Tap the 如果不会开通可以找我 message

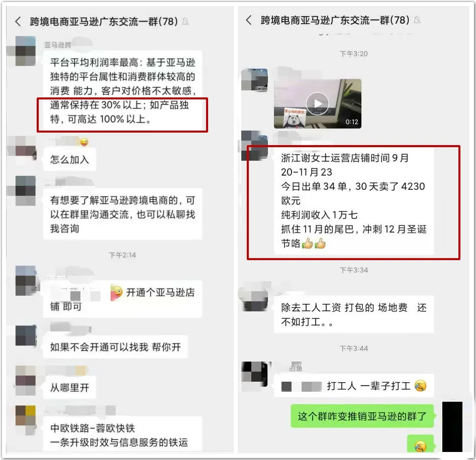(x=116, y=347)
